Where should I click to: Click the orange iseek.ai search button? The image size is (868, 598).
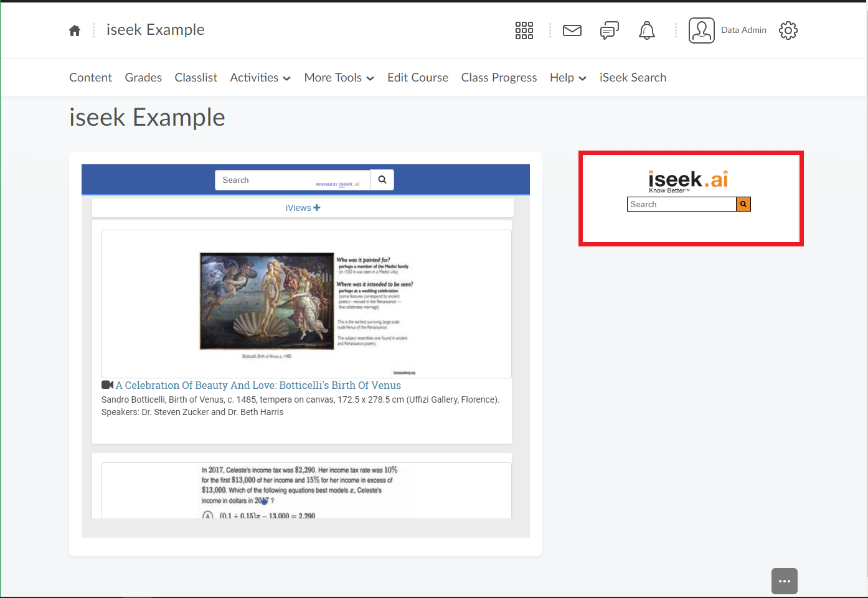point(743,204)
